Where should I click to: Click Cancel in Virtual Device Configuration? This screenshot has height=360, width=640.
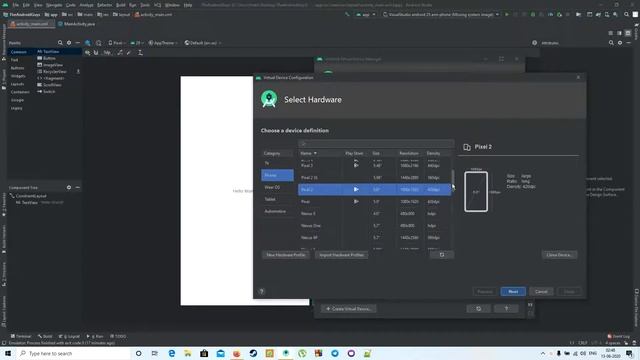click(541, 291)
